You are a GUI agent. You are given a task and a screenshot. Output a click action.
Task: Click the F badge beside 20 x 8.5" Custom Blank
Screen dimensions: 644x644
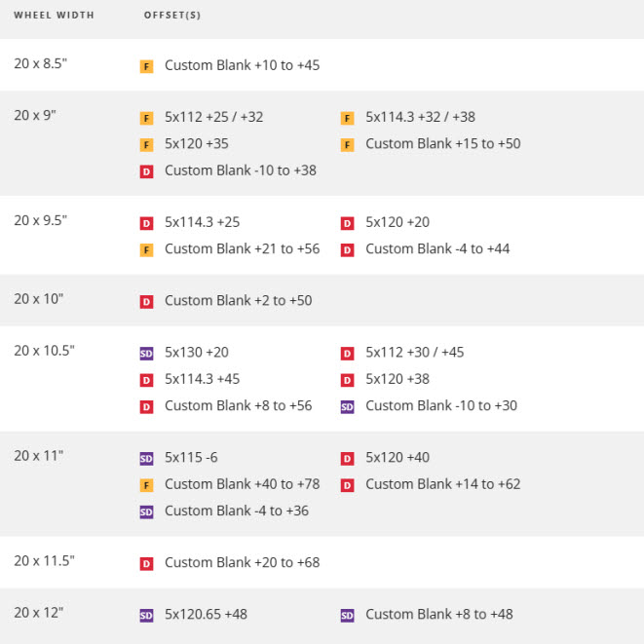(147, 66)
